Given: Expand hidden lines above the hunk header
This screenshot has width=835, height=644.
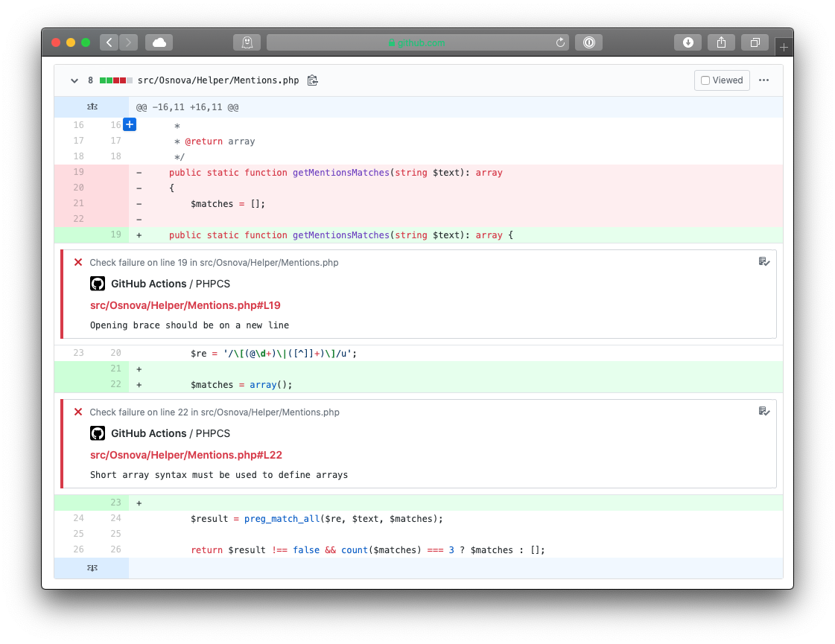Looking at the screenshot, I should tap(92, 107).
